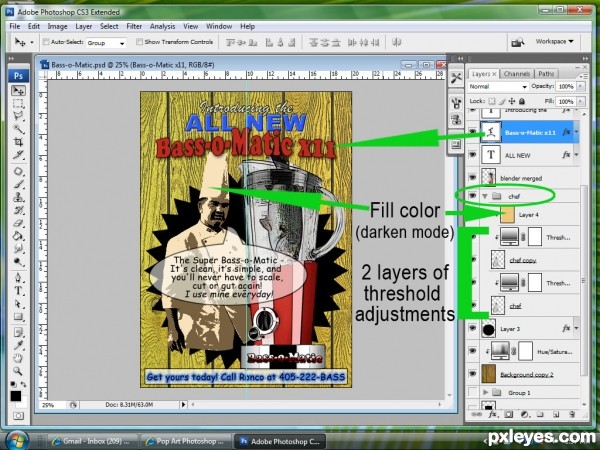The image size is (600, 450).
Task: Open the status bar Doc info arrow
Action: (x=183, y=404)
